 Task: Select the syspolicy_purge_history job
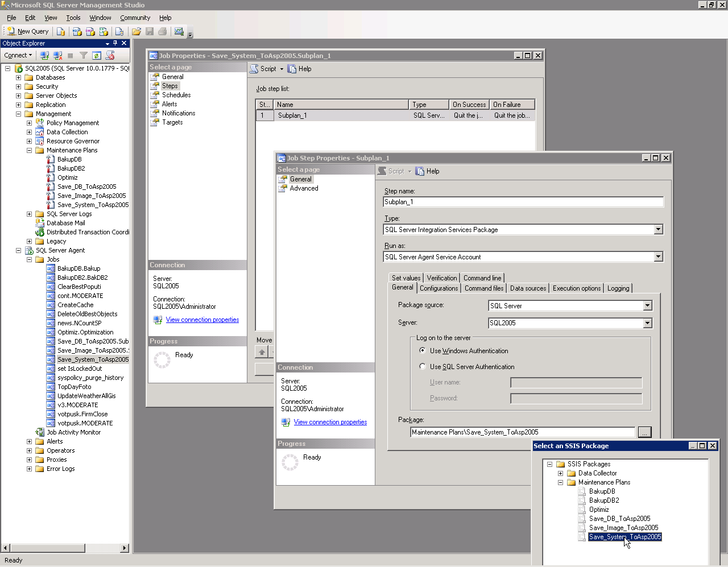pyautogui.click(x=90, y=378)
